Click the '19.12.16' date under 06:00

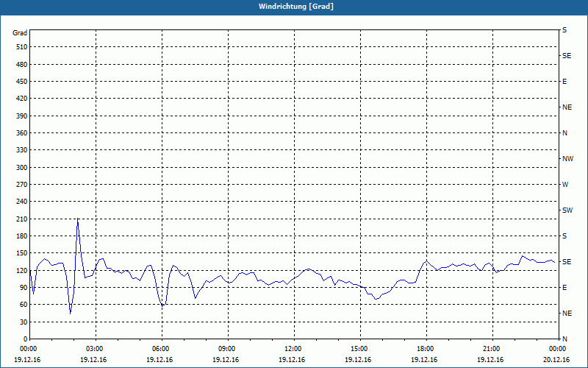(x=159, y=360)
